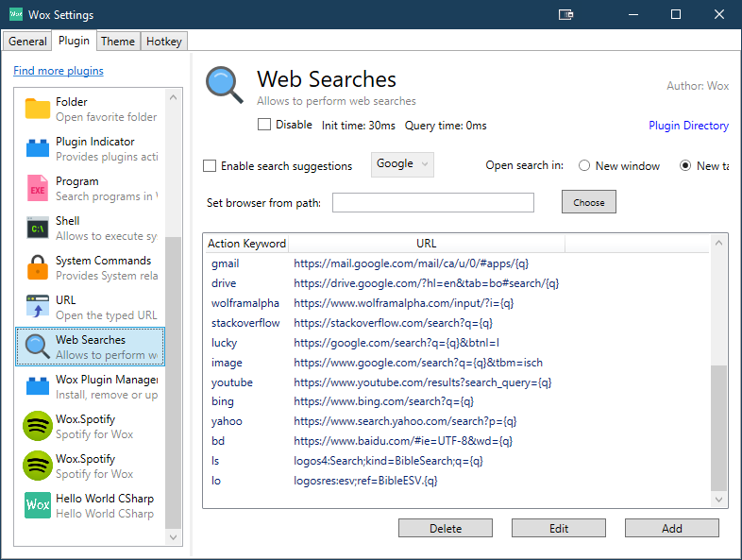742x560 pixels.
Task: Click the URL column header
Action: coord(427,244)
